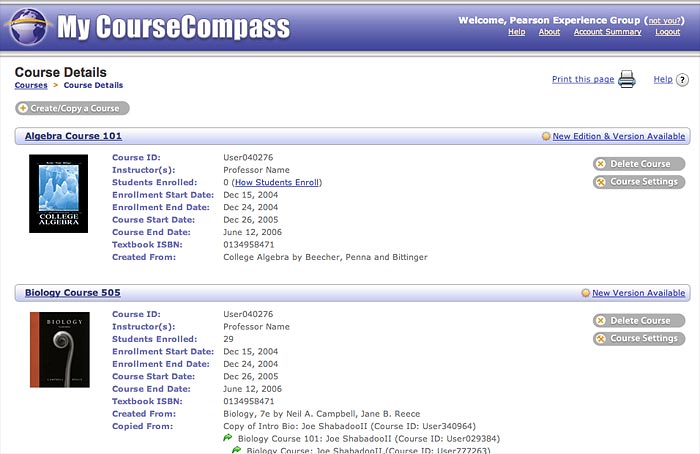Click the College Algebra book cover
700x454 pixels.
[58, 194]
